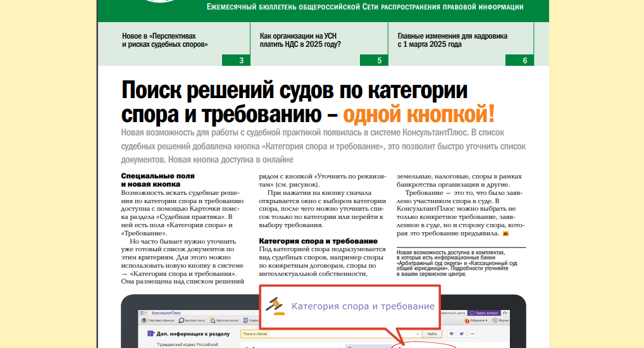Click the footnote 'Новая возможность доступна в комплектах'
Screen dimensions: 644x348
[x=457, y=263]
